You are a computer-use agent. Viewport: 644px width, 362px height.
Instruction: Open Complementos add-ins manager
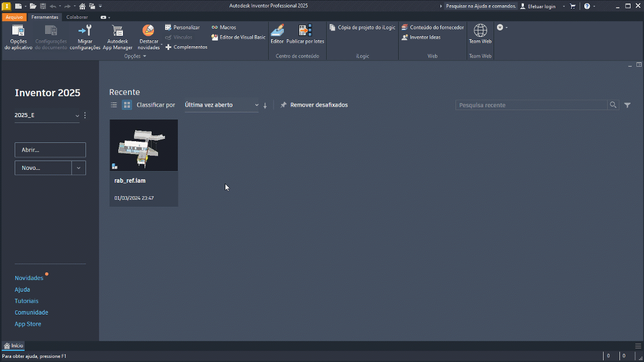(x=186, y=47)
